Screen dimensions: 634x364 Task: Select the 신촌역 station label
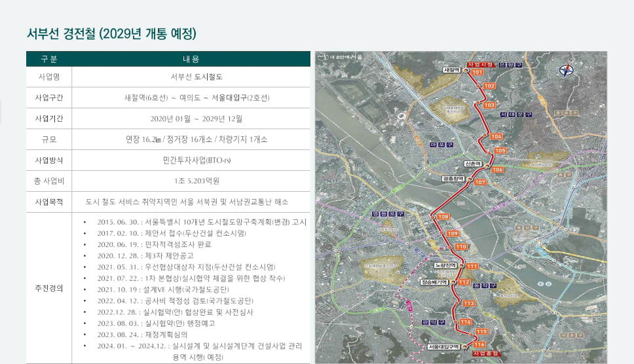coord(472,164)
